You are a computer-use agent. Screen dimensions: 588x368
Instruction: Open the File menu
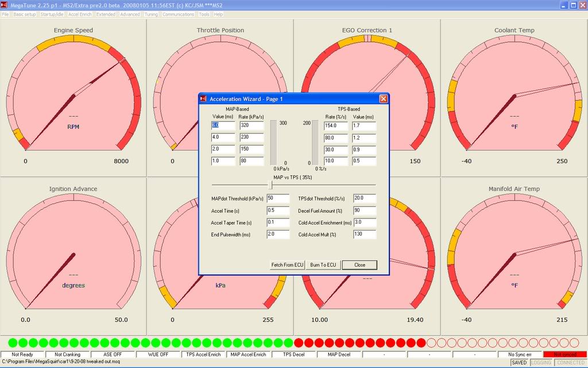coord(5,14)
